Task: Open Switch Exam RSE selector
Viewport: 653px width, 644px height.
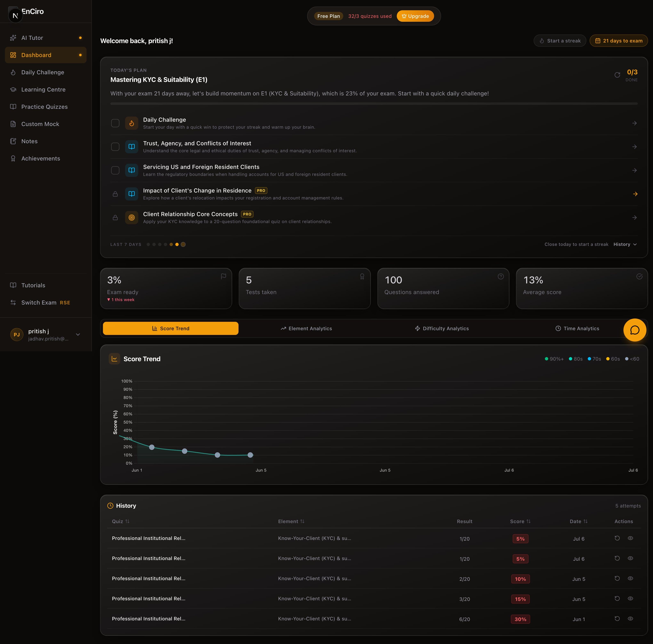Action: click(x=46, y=302)
